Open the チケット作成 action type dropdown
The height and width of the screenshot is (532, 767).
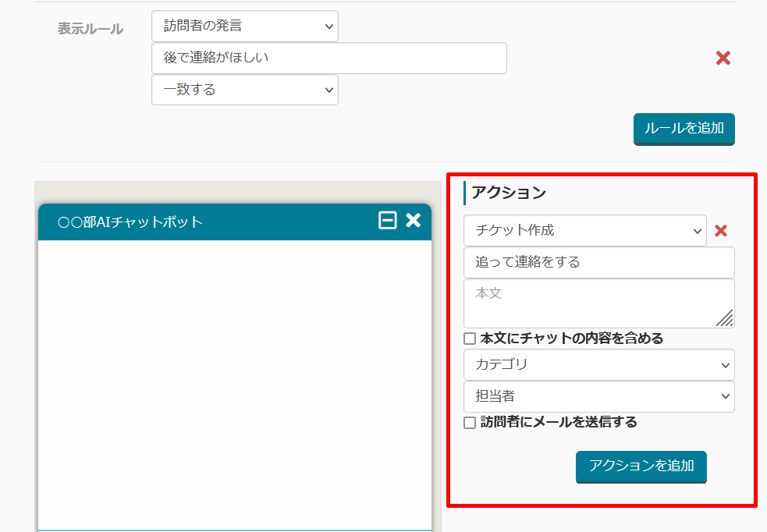[584, 231]
